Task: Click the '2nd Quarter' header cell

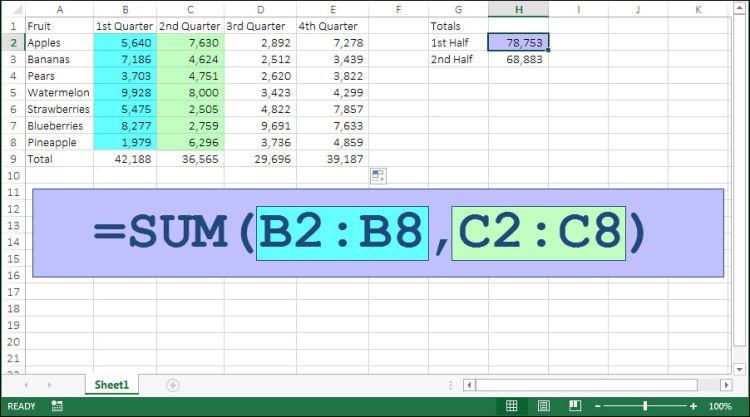Action: (190, 26)
